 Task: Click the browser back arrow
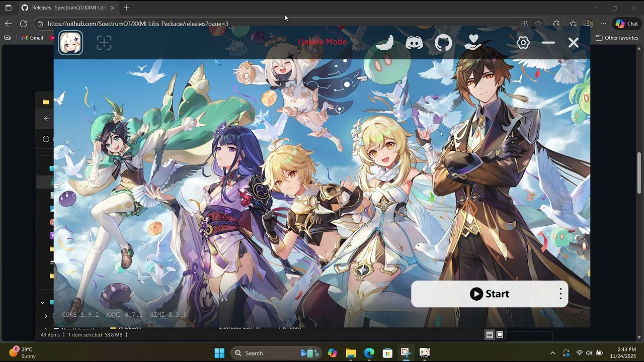8,24
